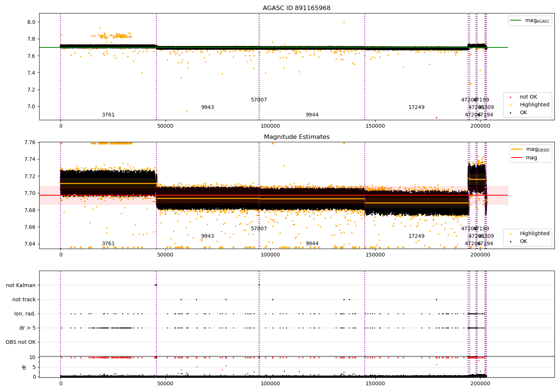
Task: Click the 50000 x-tick under the top plot
Action: [165, 126]
